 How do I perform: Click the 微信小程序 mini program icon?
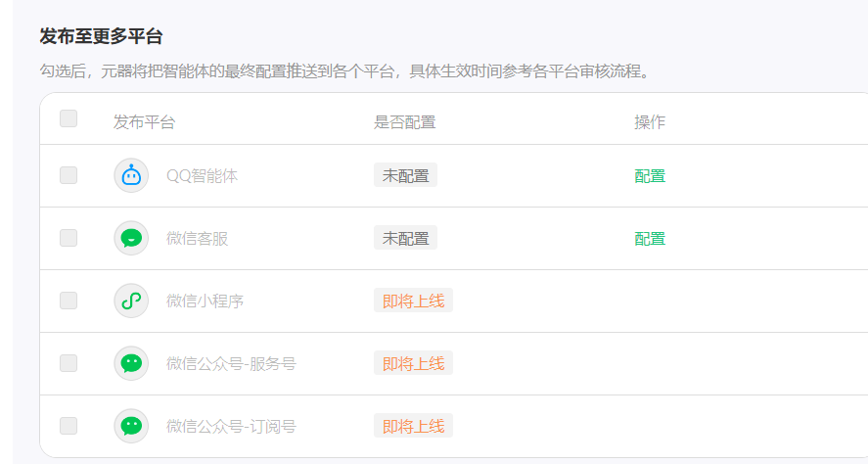tap(131, 302)
